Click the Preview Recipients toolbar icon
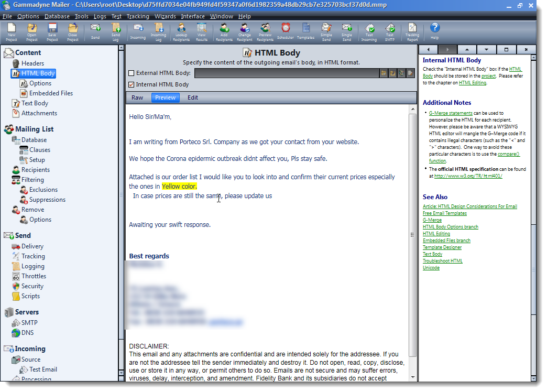This screenshot has width=547, height=392. click(x=265, y=32)
